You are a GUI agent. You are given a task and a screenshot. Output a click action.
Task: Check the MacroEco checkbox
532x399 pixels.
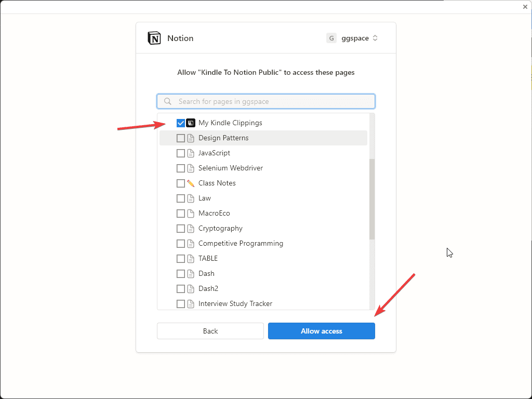(180, 214)
